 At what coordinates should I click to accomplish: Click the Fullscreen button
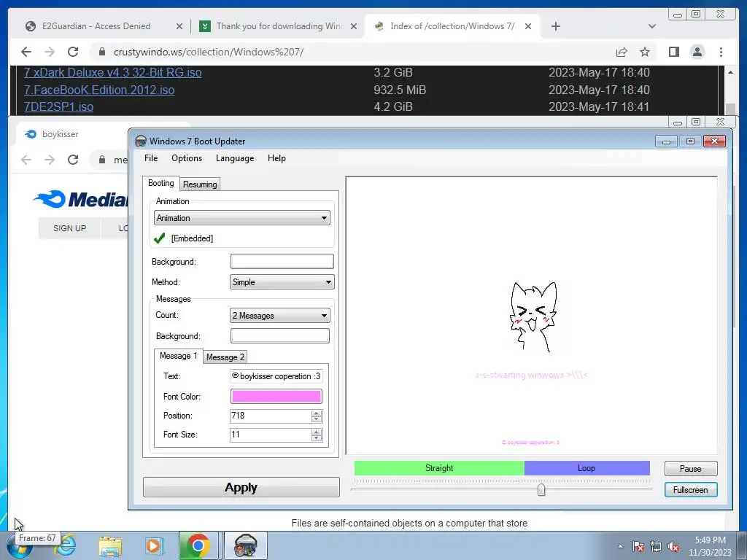[690, 490]
